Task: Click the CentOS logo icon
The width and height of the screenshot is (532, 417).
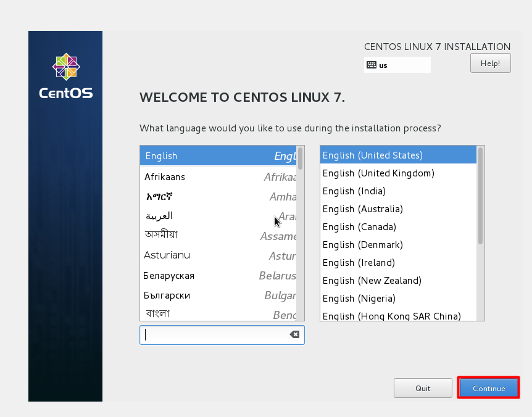Action: click(65, 67)
